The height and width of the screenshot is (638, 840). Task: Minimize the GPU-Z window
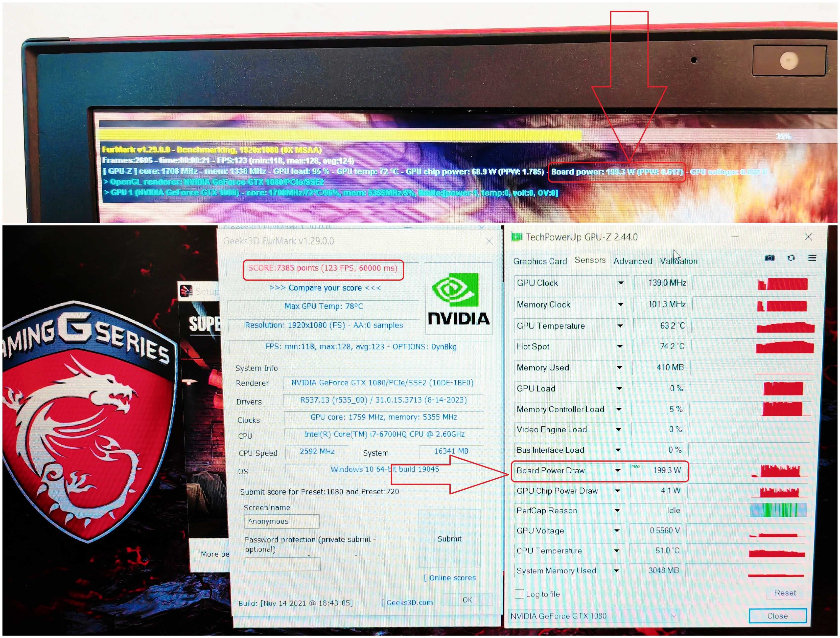click(x=735, y=237)
